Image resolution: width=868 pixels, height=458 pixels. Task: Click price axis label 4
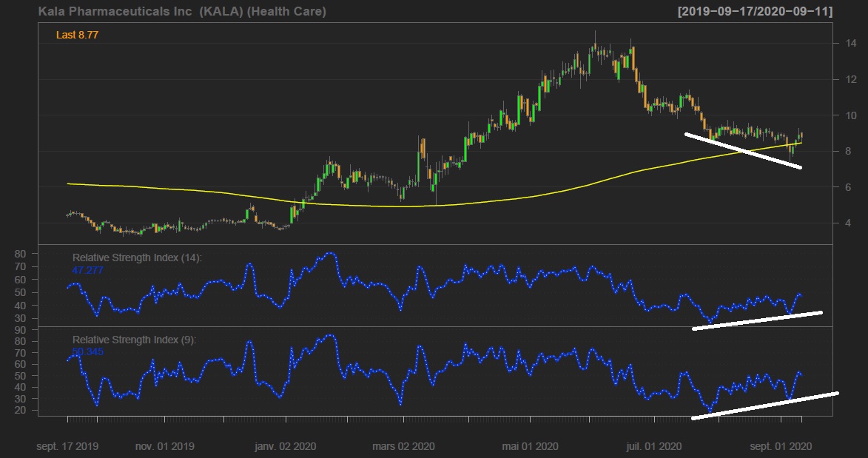pyautogui.click(x=847, y=223)
